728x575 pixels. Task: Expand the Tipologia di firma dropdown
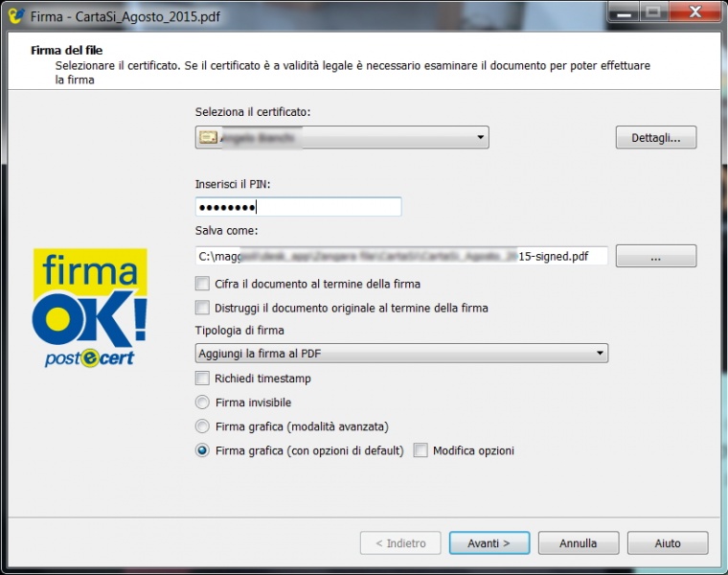pyautogui.click(x=401, y=353)
